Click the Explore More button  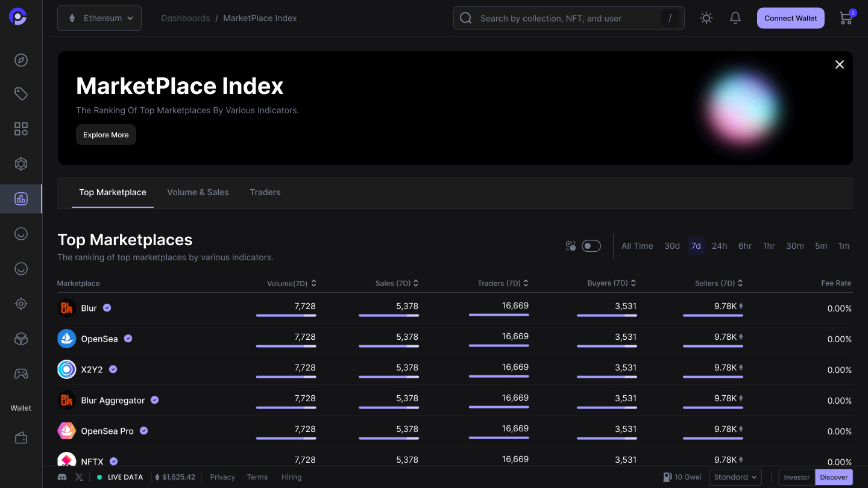pos(106,135)
